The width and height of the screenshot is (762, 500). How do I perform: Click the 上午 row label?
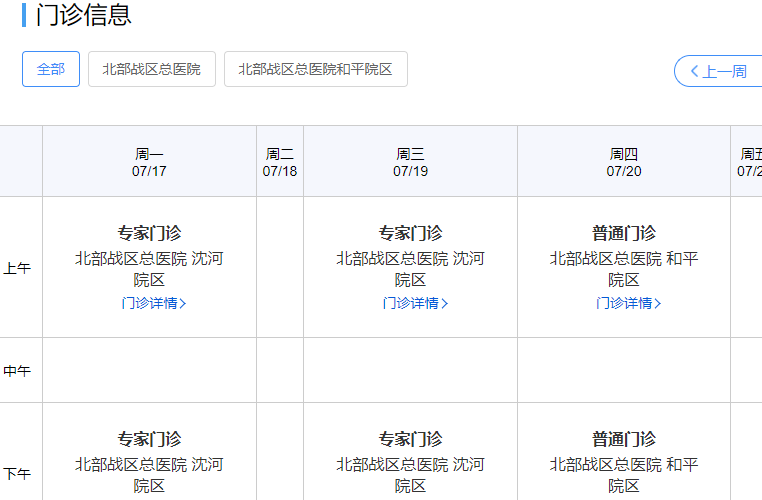click(17, 268)
